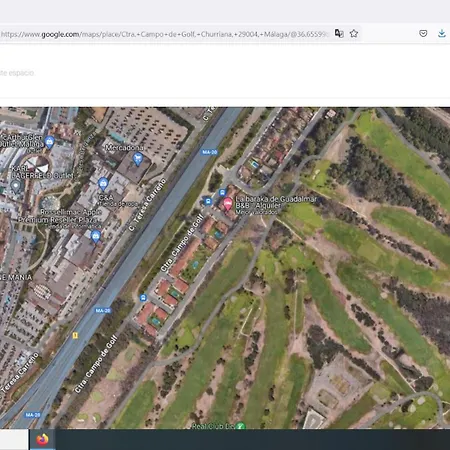Select the Mercadona shopping cart marker
The width and height of the screenshot is (450, 450).
pos(138,159)
